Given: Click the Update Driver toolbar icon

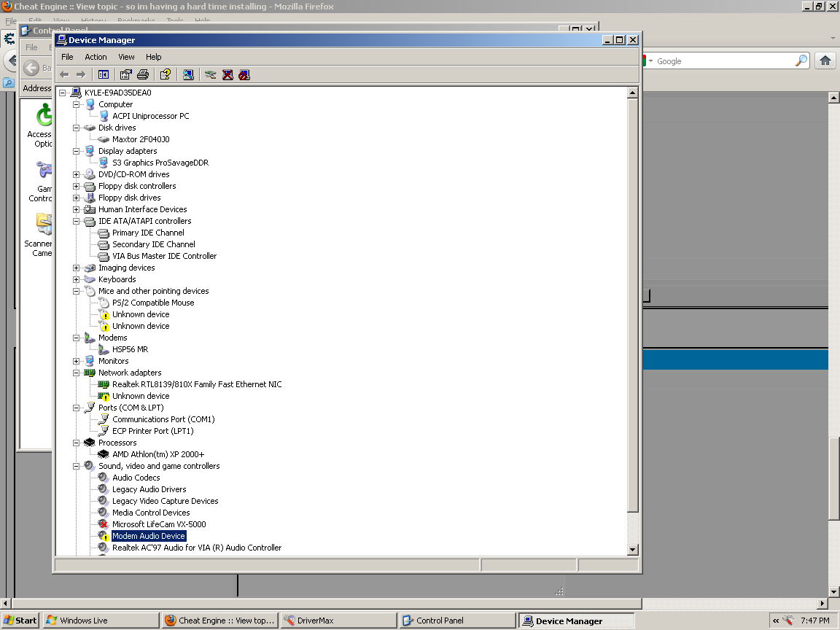Looking at the screenshot, I should click(x=211, y=74).
